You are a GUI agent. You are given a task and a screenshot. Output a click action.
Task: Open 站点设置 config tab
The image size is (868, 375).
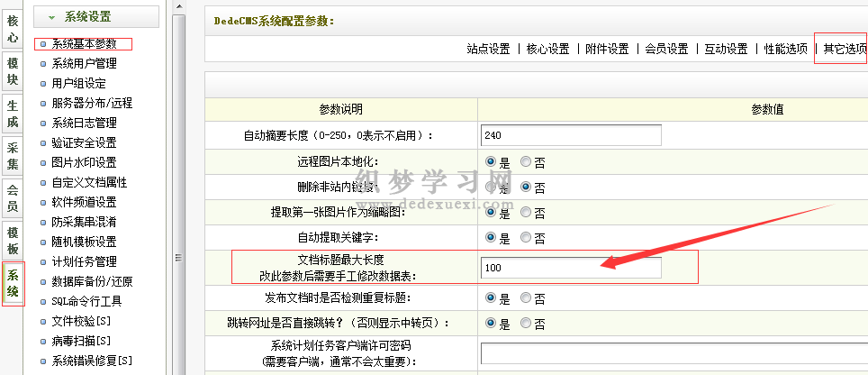point(488,49)
